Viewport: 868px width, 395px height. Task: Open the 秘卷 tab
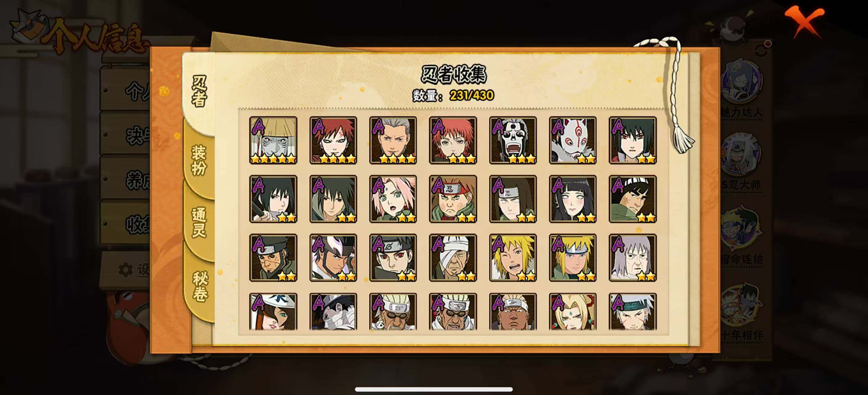[199, 287]
